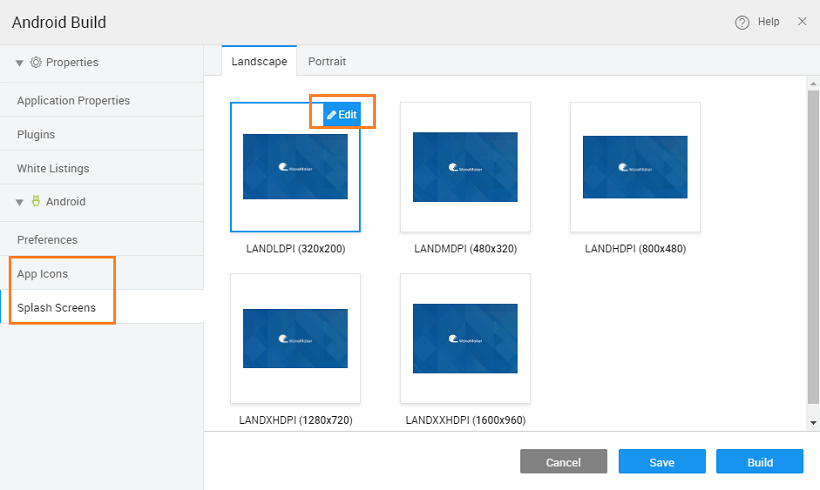Open Application Properties in sidebar

[73, 100]
